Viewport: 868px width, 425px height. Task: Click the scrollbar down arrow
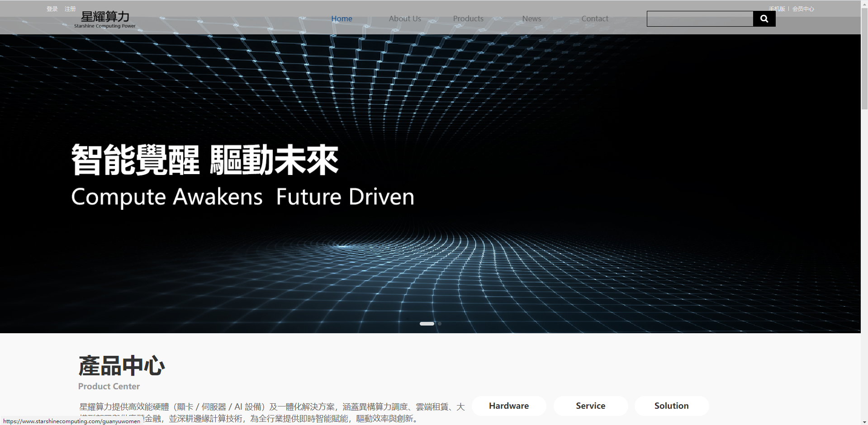click(x=864, y=422)
